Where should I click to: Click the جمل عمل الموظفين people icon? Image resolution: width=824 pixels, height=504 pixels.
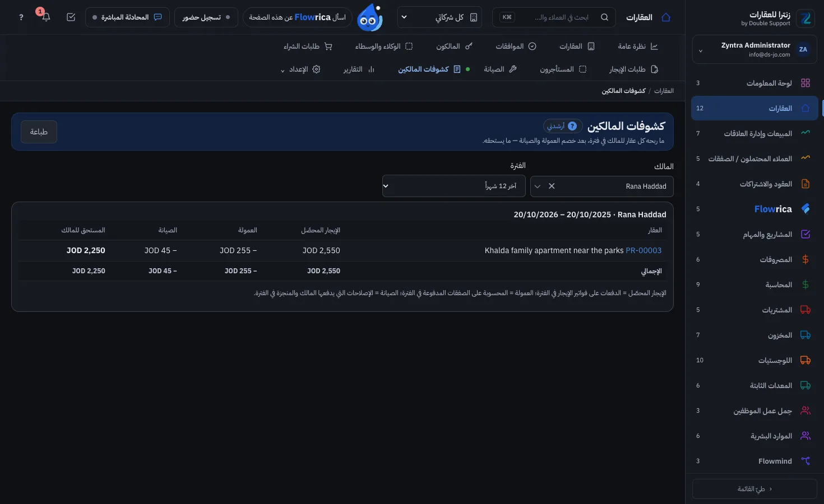pos(806,410)
